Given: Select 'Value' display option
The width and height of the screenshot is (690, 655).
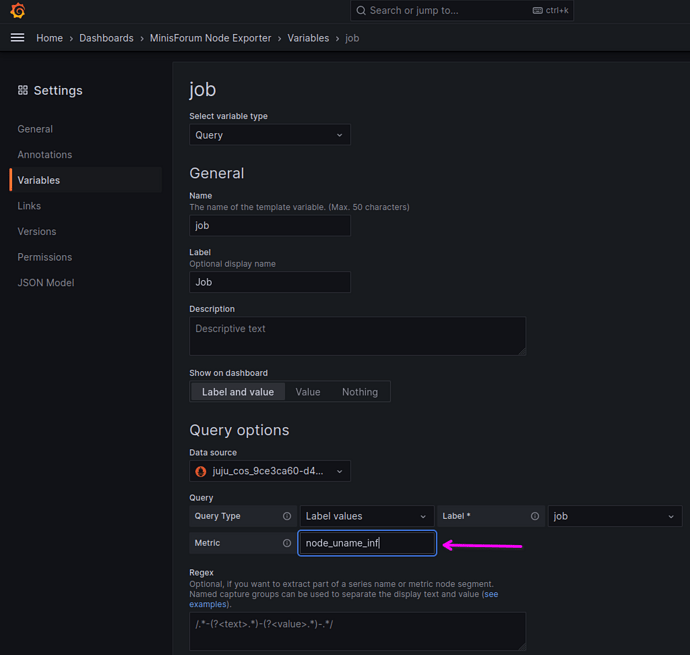Looking at the screenshot, I should coord(308,392).
